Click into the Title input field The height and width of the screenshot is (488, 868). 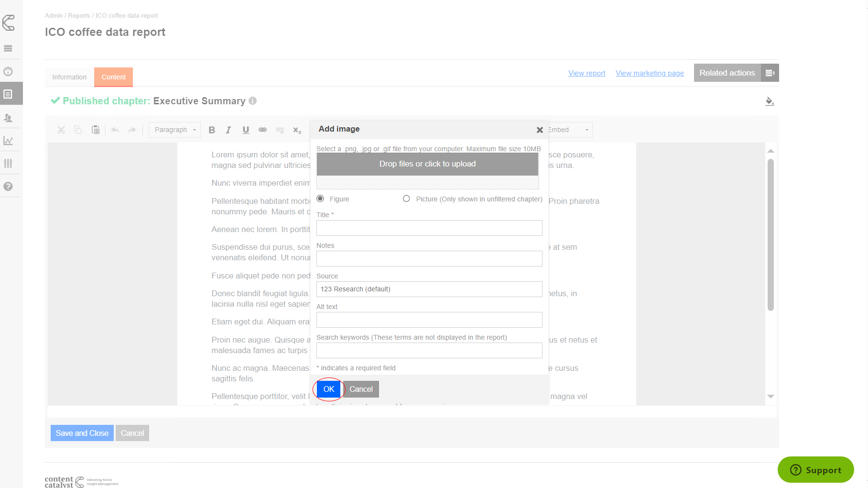coord(429,228)
